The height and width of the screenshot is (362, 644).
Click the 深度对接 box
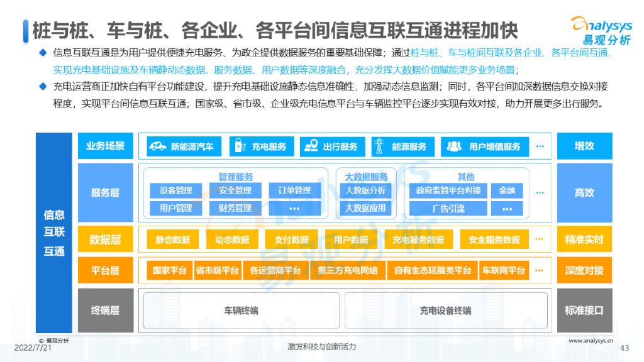584,270
